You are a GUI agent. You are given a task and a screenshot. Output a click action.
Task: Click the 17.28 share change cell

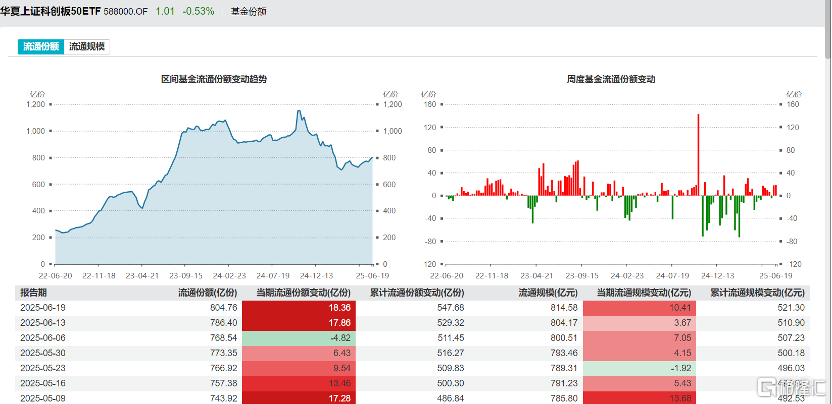click(x=299, y=397)
